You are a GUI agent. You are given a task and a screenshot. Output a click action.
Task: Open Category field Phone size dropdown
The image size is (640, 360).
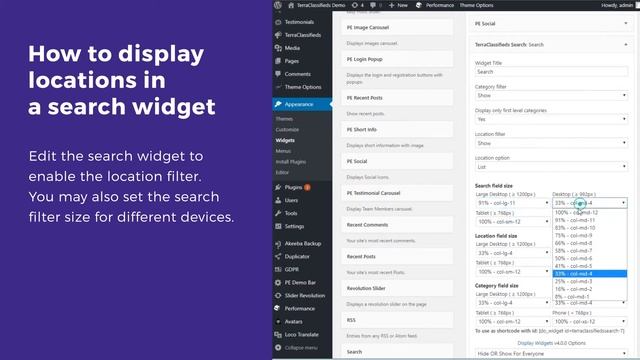coord(590,322)
